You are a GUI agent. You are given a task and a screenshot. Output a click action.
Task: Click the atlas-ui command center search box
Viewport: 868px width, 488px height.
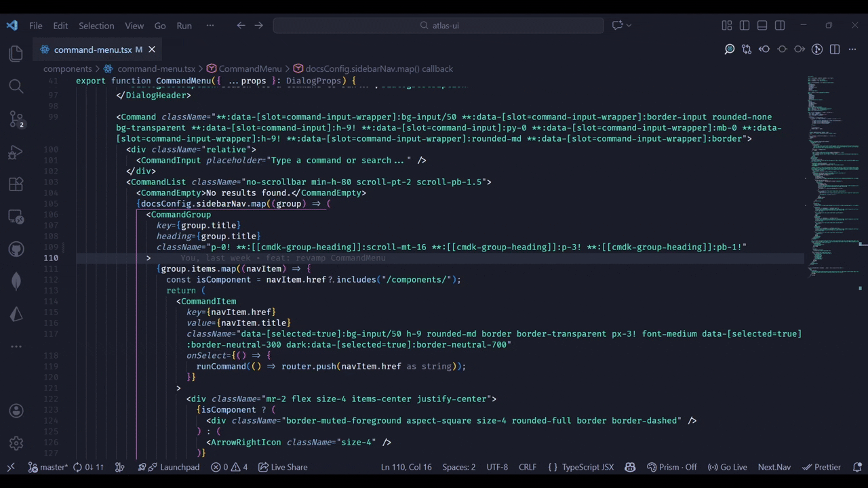point(439,26)
